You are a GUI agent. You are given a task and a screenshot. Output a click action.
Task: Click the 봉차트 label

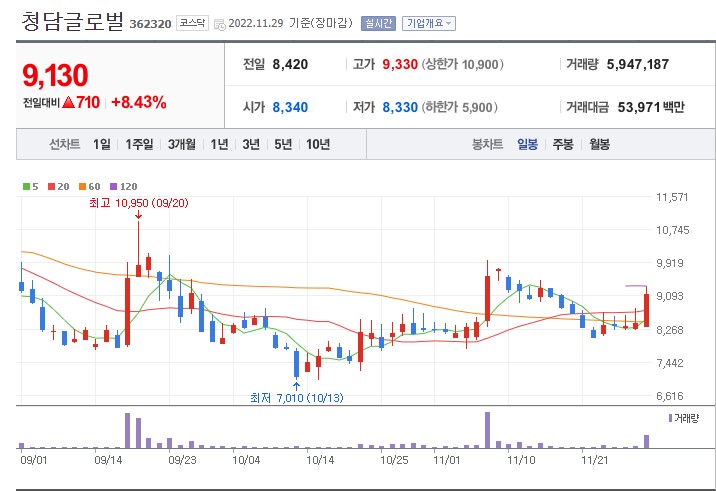(488, 144)
